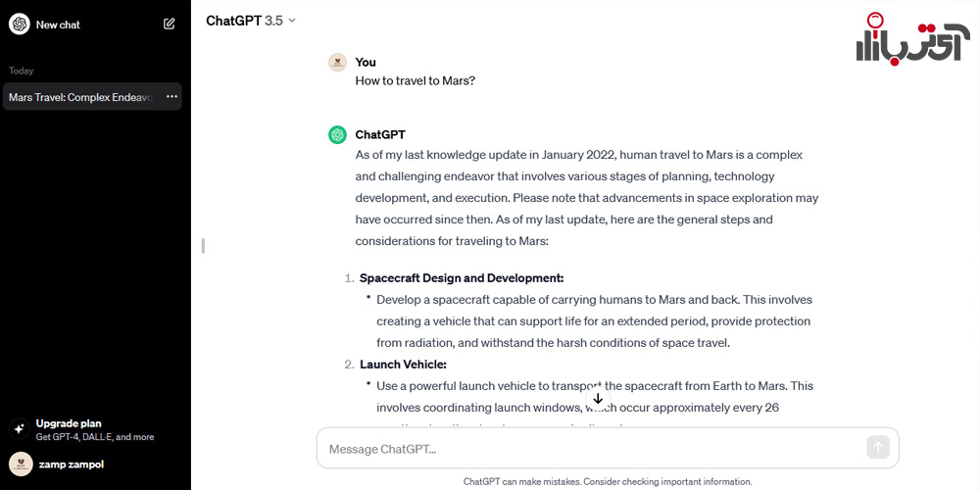Click the send message arrow button

pyautogui.click(x=877, y=447)
